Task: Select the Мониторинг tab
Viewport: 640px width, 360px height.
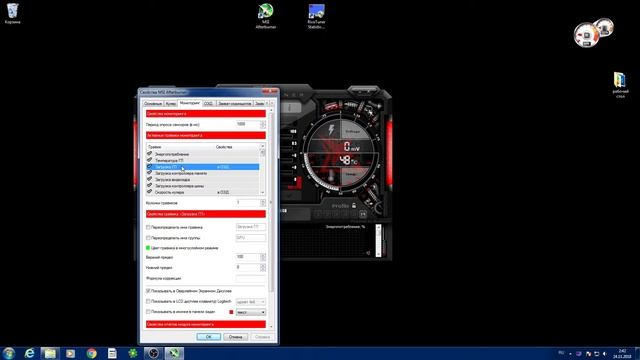Action: (190, 103)
